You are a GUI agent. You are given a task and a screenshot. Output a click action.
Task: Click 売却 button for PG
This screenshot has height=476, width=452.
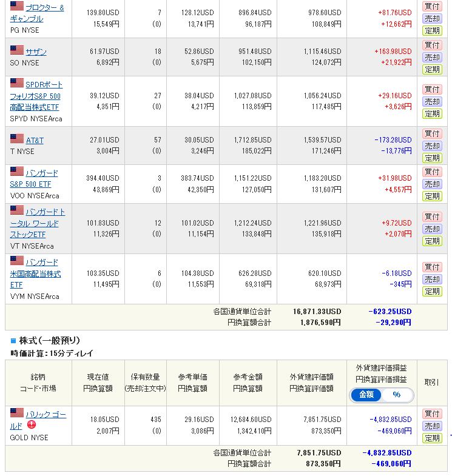(432, 19)
